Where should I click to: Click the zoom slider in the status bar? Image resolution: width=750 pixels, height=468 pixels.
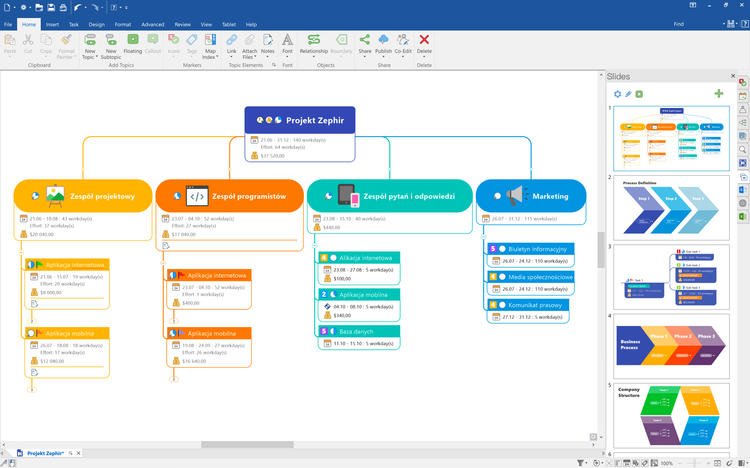click(694, 463)
